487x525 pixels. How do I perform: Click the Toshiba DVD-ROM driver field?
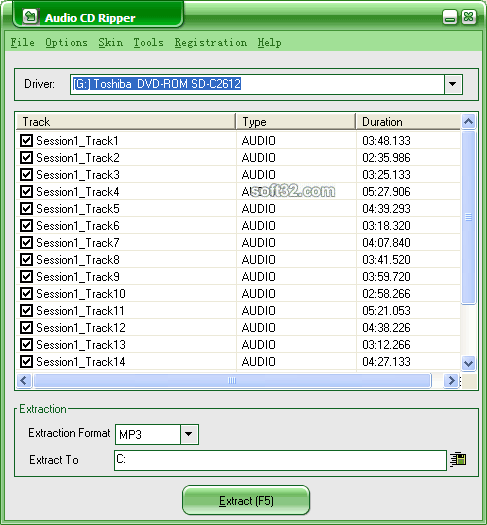pyautogui.click(x=257, y=84)
